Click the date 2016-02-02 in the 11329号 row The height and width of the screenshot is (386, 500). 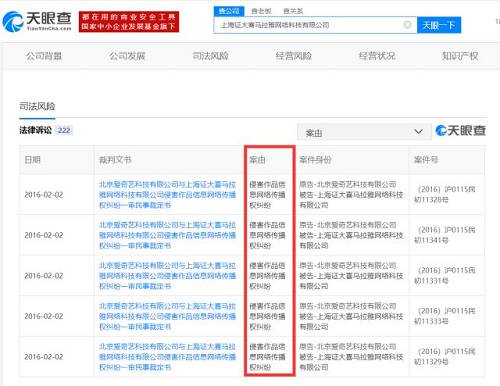tap(44, 357)
